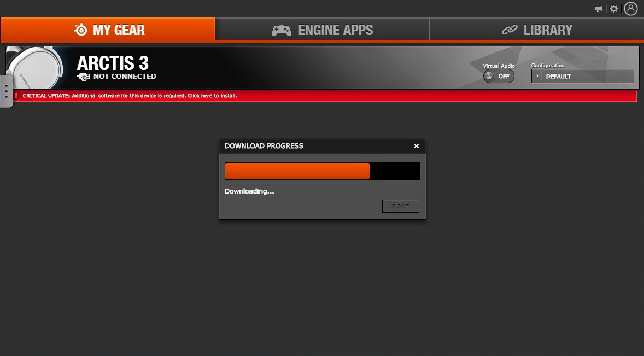The height and width of the screenshot is (356, 644).
Task: Click the DOWNLOAD PROGRESS dialog title
Action: click(264, 146)
